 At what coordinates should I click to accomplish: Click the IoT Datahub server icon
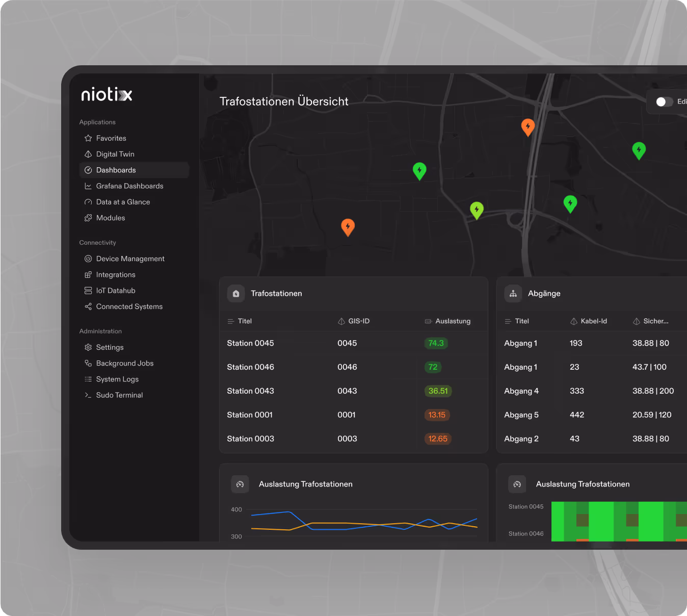click(x=88, y=291)
